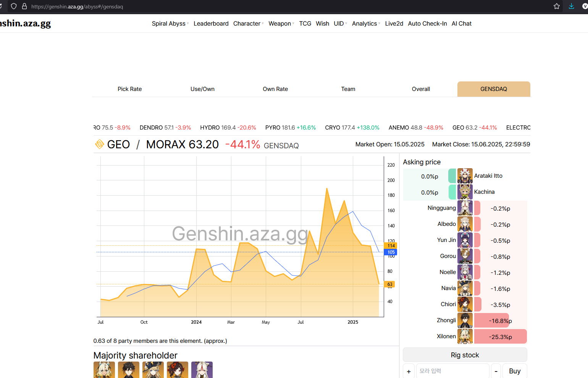Open the TCG page
Screen dimensions: 588x378
point(305,23)
